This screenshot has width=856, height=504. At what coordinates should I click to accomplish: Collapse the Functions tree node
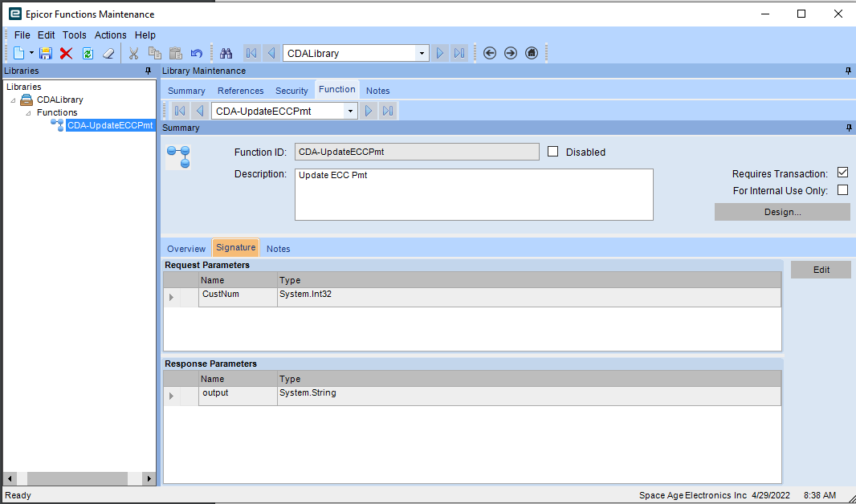[28, 113]
